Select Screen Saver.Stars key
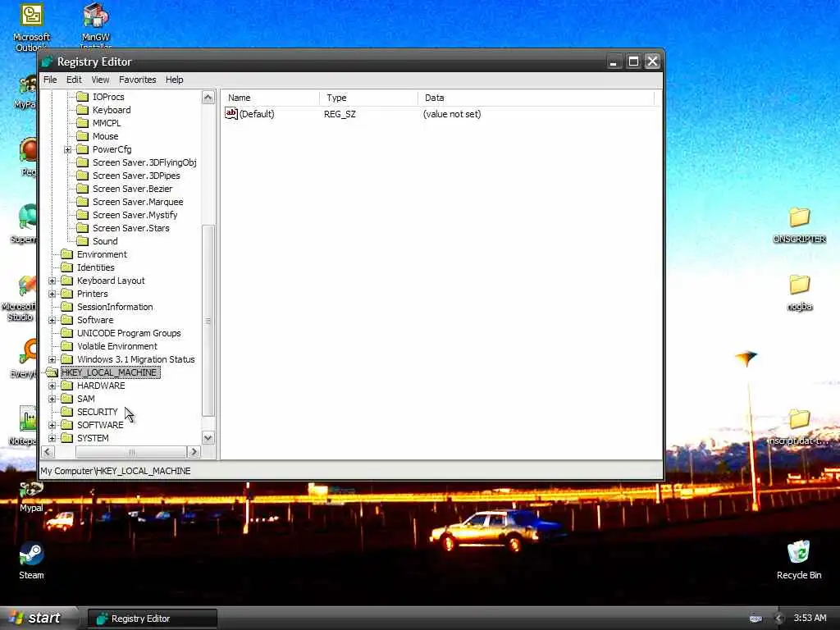 pos(130,228)
